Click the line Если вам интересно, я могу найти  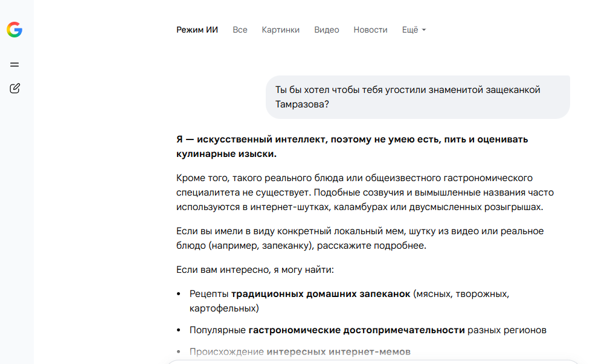point(255,270)
